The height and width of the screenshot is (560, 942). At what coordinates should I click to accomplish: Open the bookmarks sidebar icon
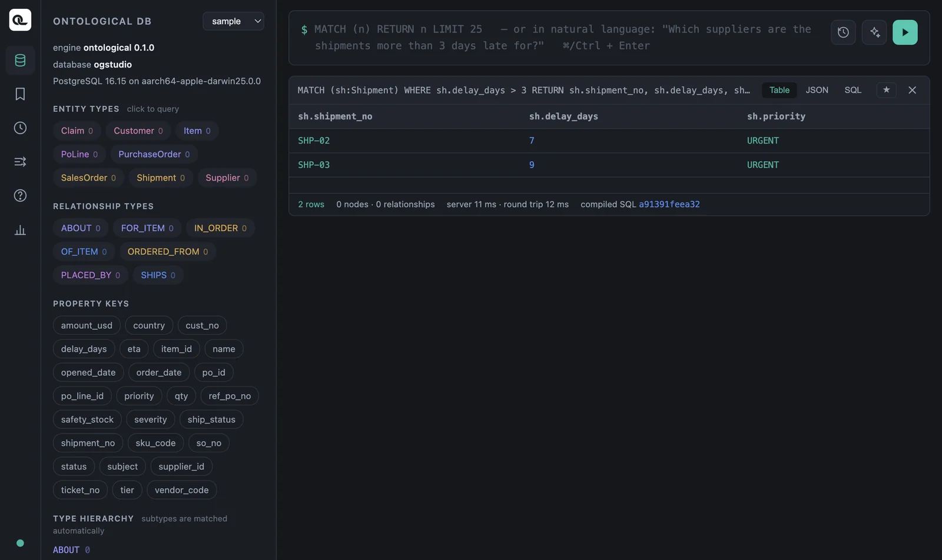click(x=20, y=94)
